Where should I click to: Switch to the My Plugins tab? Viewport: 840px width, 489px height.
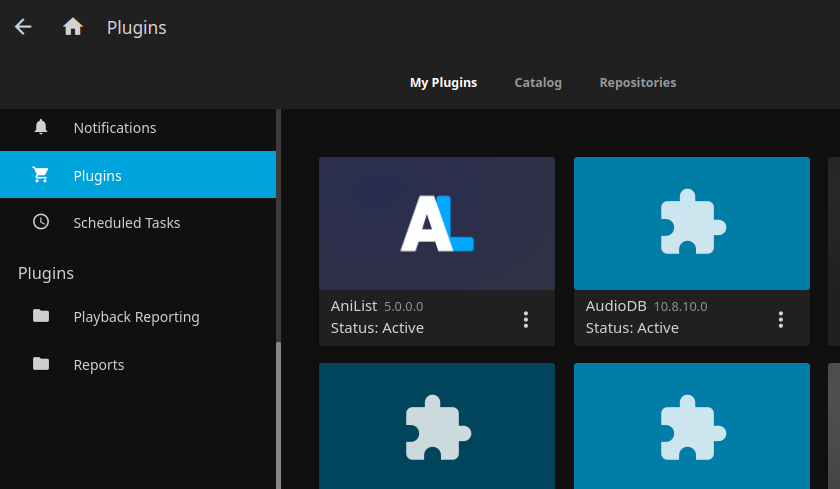[x=443, y=82]
